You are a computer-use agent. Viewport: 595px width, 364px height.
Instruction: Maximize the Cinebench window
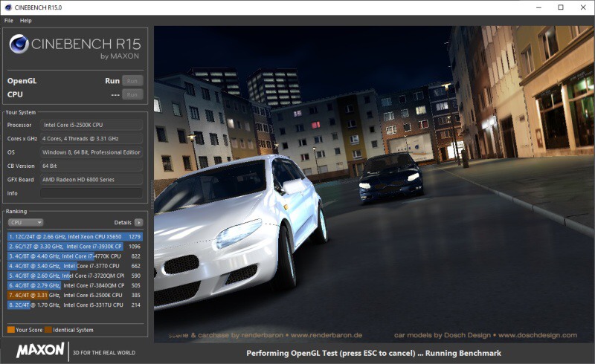(561, 7)
